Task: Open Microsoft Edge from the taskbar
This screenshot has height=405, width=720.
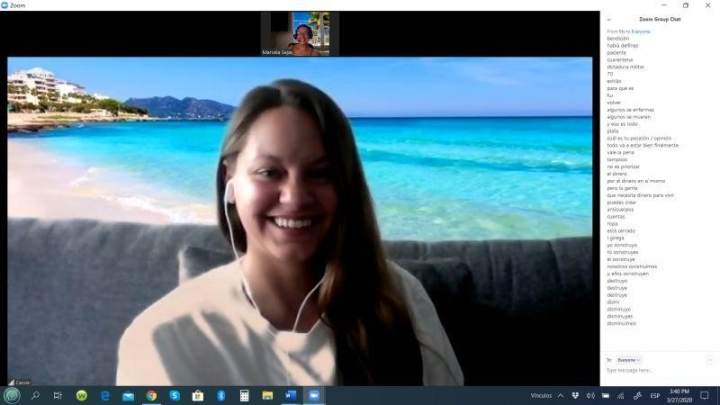Action: [x=105, y=396]
